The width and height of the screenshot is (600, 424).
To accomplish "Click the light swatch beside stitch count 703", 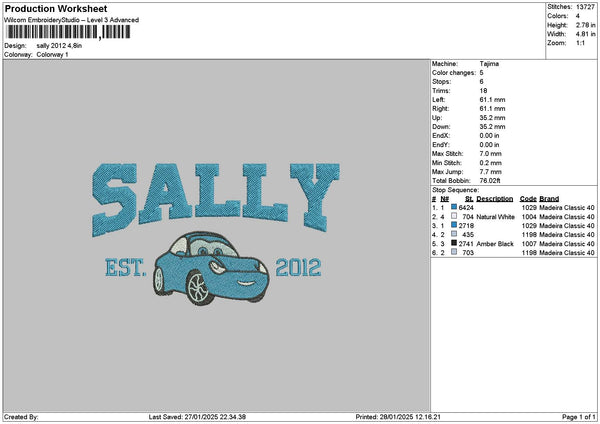I will [454, 252].
